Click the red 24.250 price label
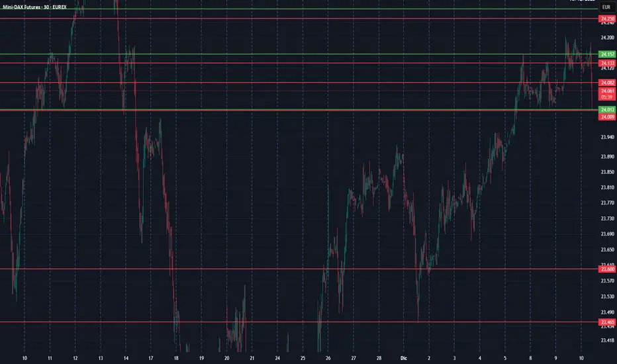The image size is (617, 364). [606, 19]
